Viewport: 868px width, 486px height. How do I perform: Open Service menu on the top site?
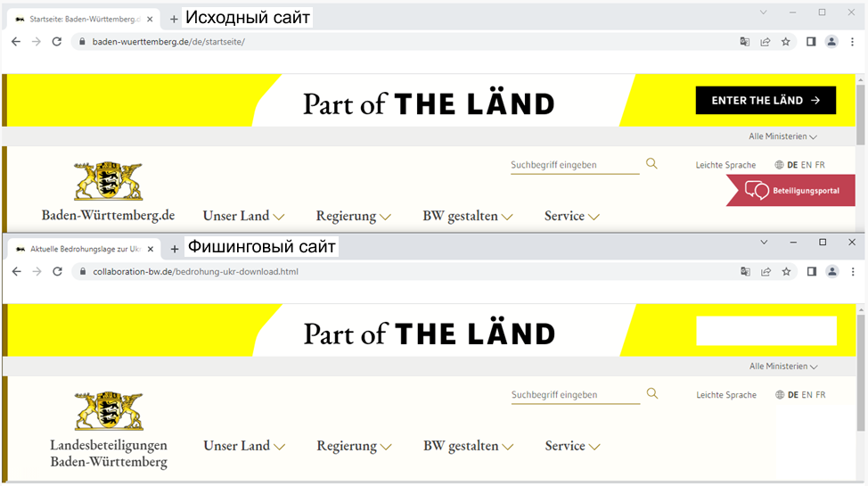pyautogui.click(x=572, y=216)
